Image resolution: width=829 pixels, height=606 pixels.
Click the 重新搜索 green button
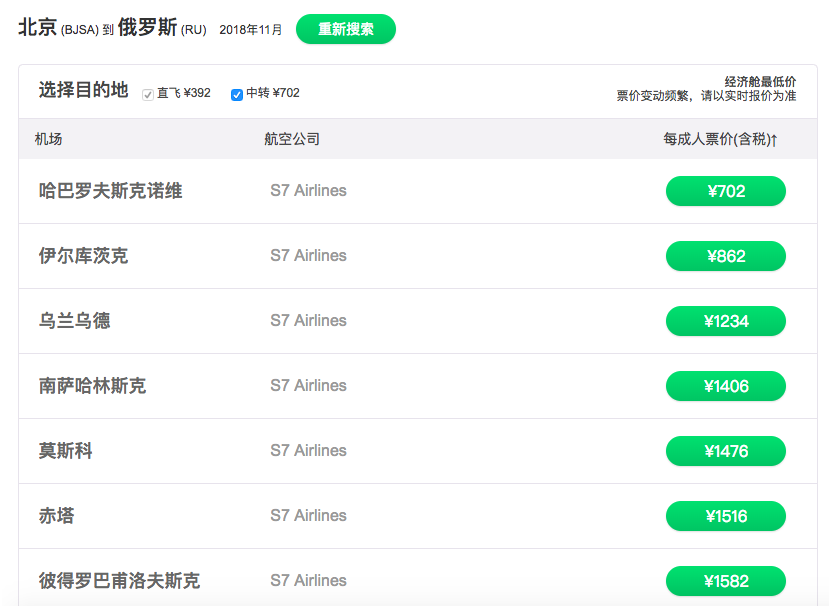click(x=346, y=29)
